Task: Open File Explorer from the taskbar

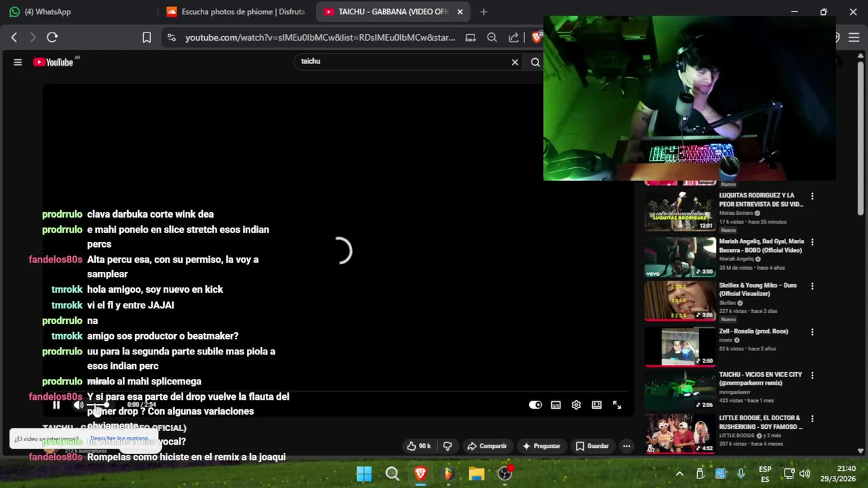Action: 476,474
